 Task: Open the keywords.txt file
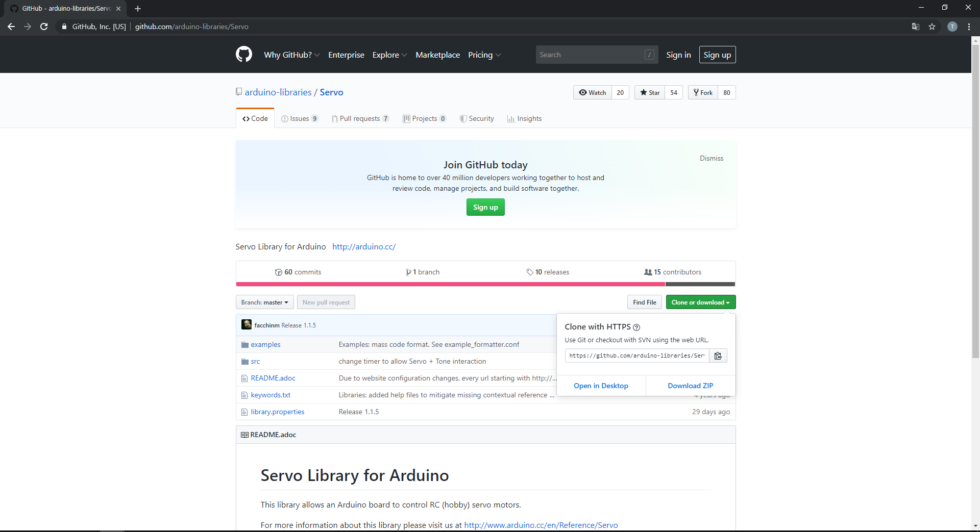(271, 395)
